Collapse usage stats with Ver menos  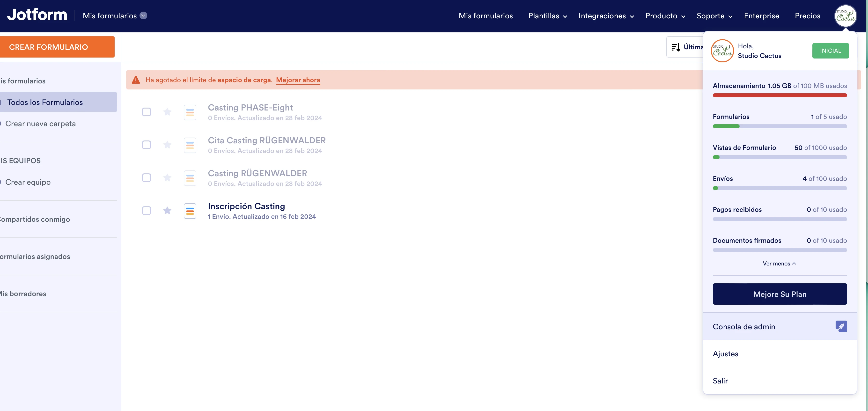point(779,264)
